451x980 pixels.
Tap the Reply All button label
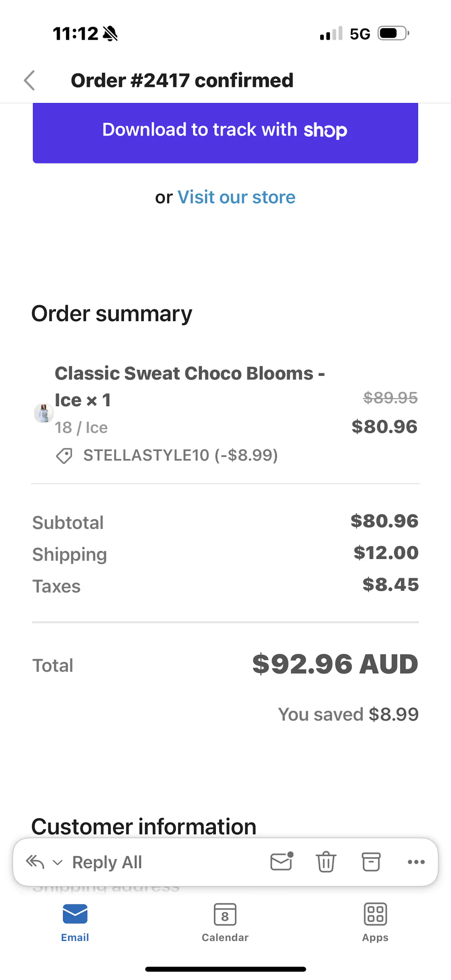pyautogui.click(x=107, y=862)
